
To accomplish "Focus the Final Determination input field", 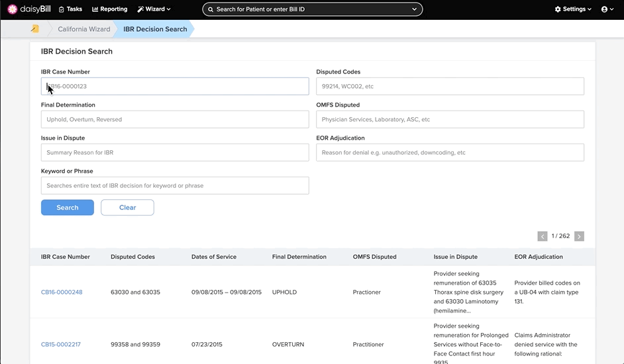I will click(x=175, y=119).
